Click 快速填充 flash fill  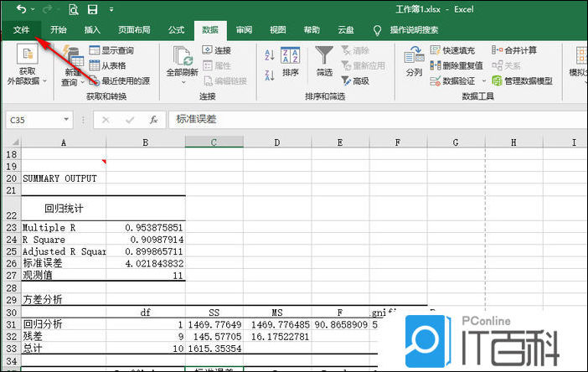[452, 50]
